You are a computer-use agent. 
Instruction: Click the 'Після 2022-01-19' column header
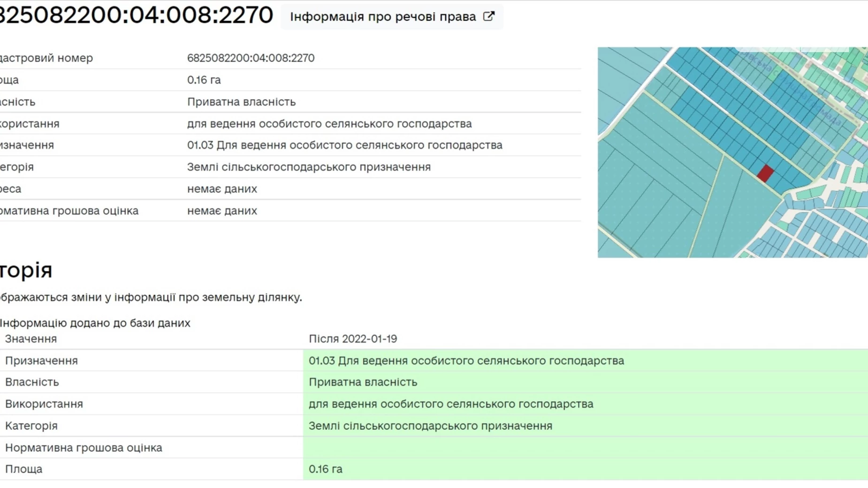(x=353, y=339)
